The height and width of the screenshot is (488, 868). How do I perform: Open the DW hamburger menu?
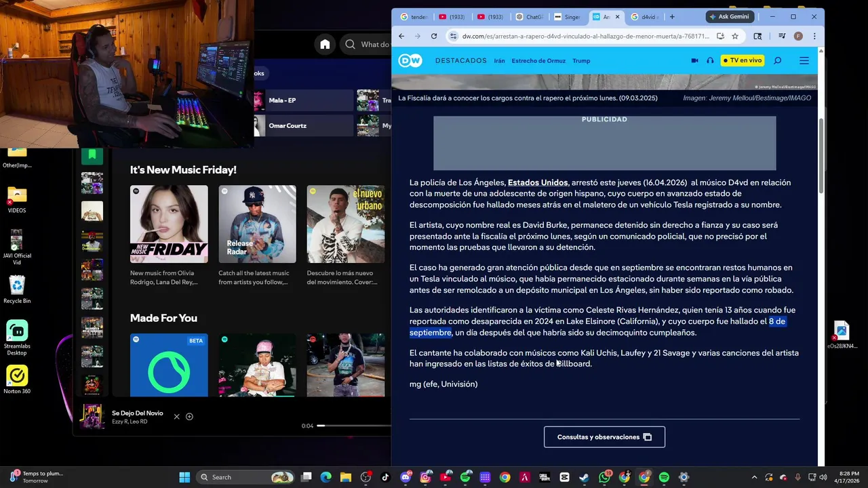pos(804,60)
